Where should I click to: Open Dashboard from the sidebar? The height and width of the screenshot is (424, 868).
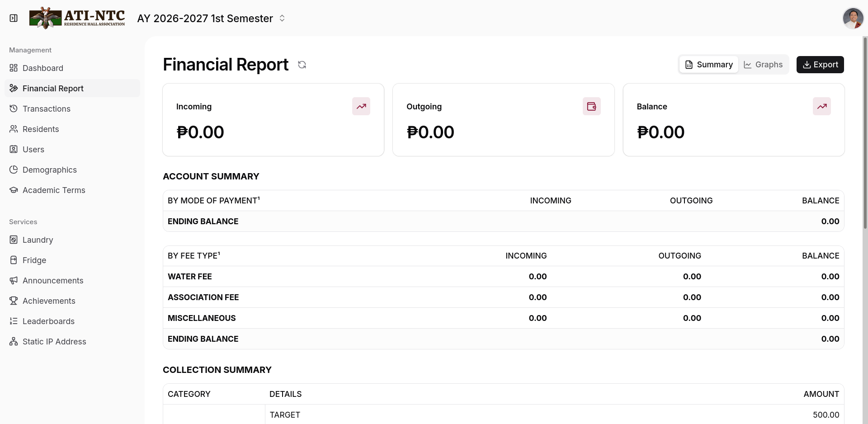tap(72, 68)
